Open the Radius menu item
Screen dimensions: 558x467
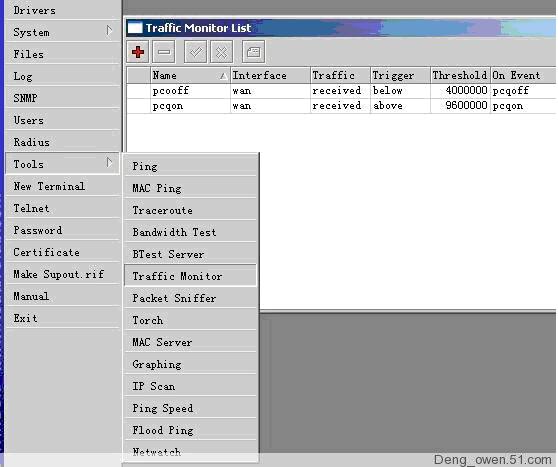tap(63, 142)
